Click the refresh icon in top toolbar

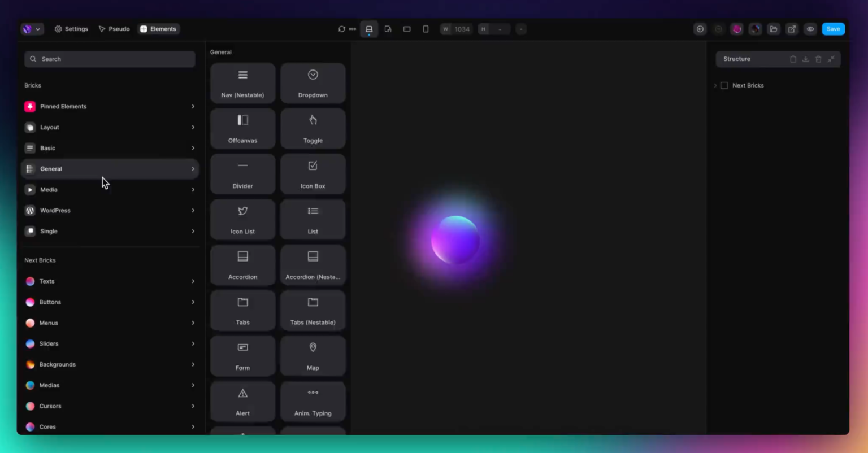pos(341,29)
